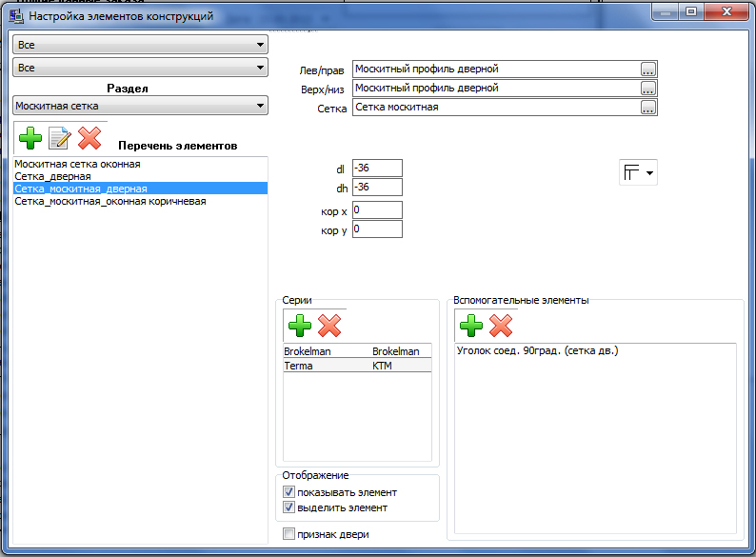Image resolution: width=756 pixels, height=557 pixels.
Task: Open the corner joint type picker
Action: (x=638, y=172)
